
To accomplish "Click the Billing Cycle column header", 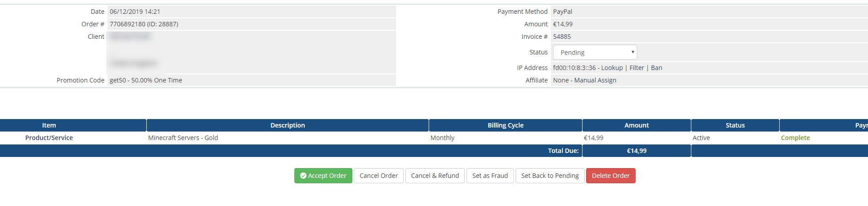I will point(505,125).
